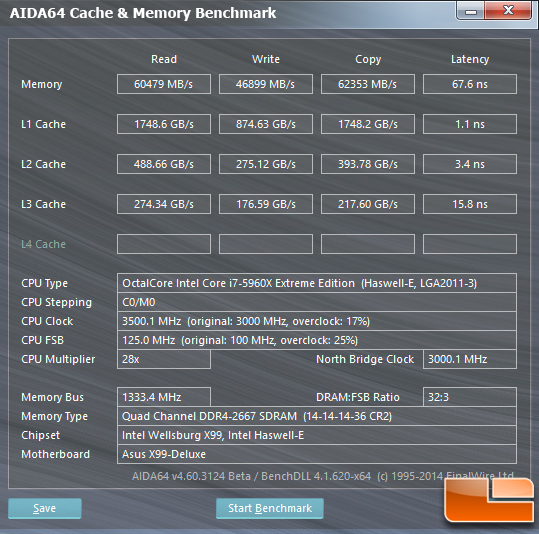This screenshot has height=534, width=539.
Task: Click the L1 Cache row label
Action: tap(43, 124)
